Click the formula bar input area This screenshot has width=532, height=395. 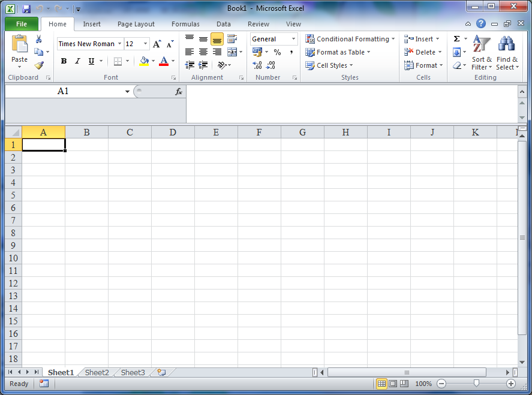click(351, 104)
